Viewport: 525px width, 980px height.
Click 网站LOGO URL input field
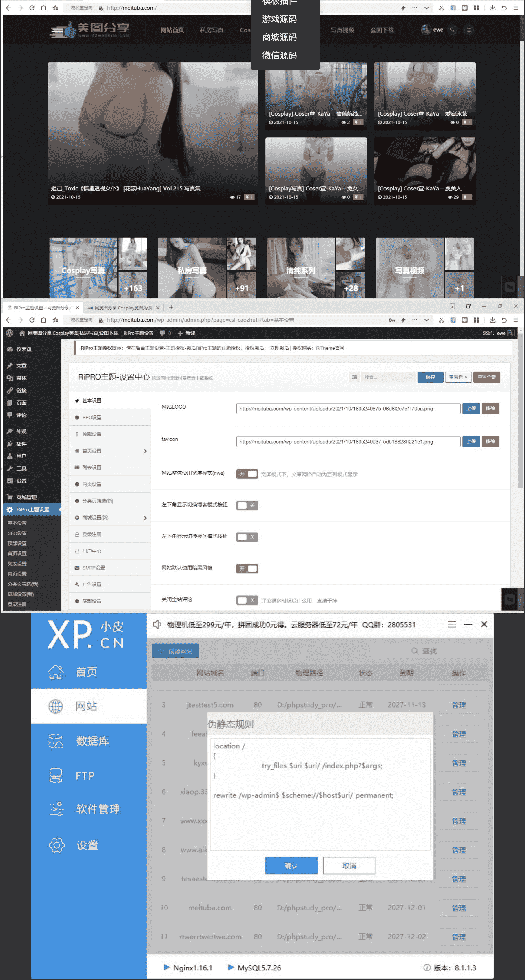(x=348, y=408)
